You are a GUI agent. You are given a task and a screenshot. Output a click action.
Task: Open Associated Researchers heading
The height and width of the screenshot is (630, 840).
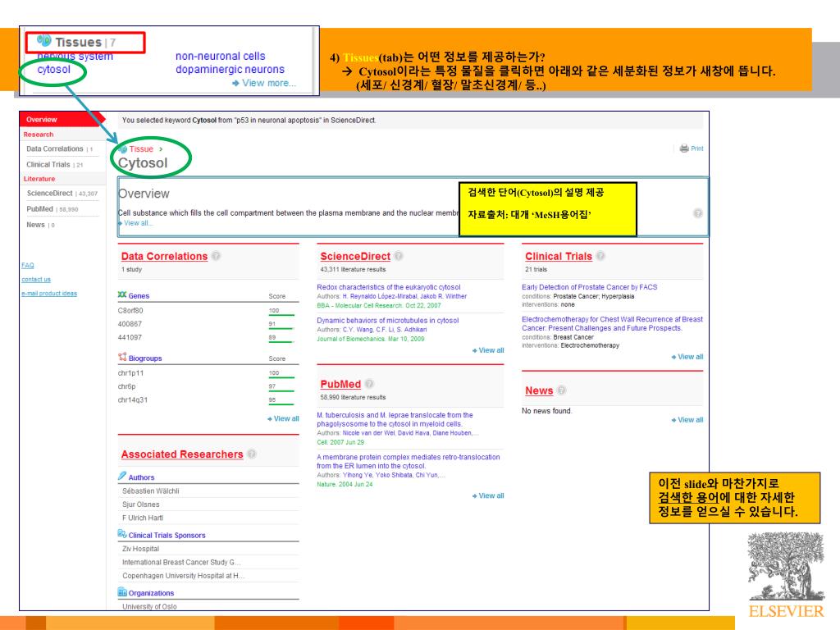pos(182,454)
